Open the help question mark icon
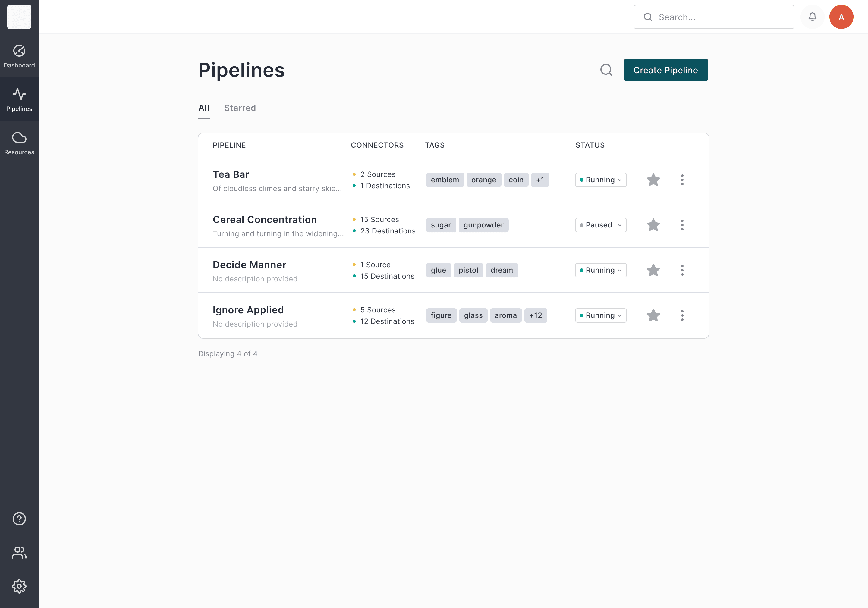868x608 pixels. tap(19, 519)
